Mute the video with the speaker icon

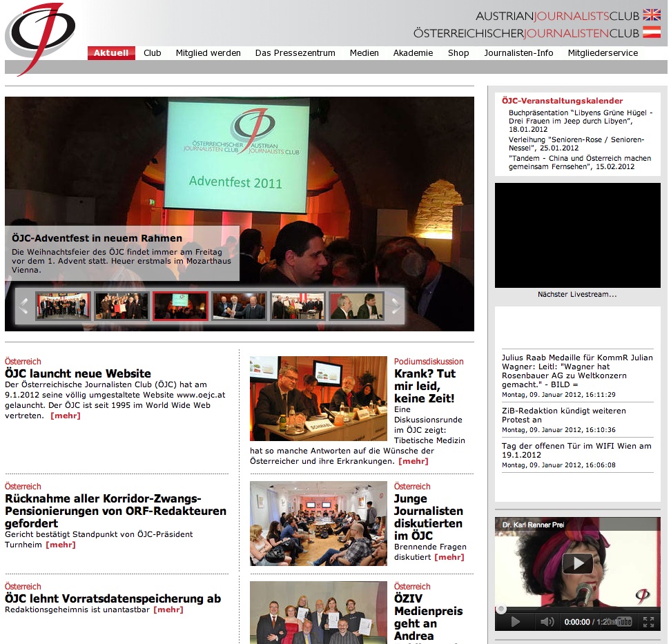click(x=547, y=621)
